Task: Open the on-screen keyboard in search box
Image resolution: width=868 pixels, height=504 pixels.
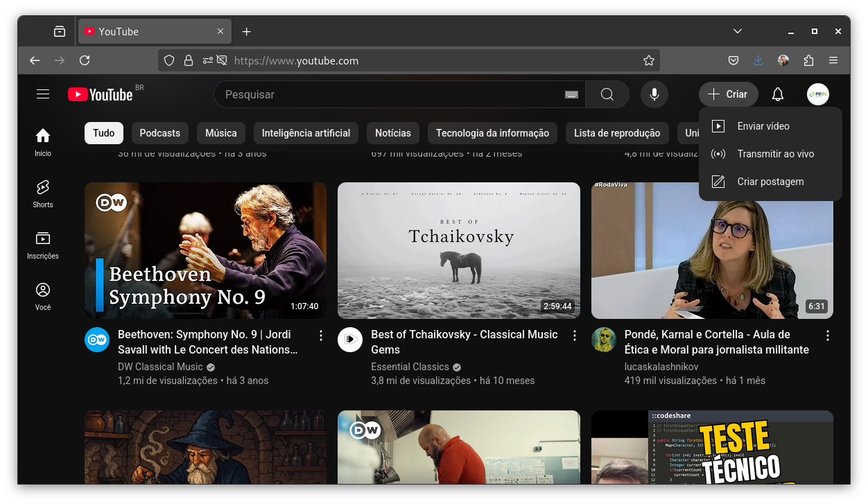Action: [571, 94]
